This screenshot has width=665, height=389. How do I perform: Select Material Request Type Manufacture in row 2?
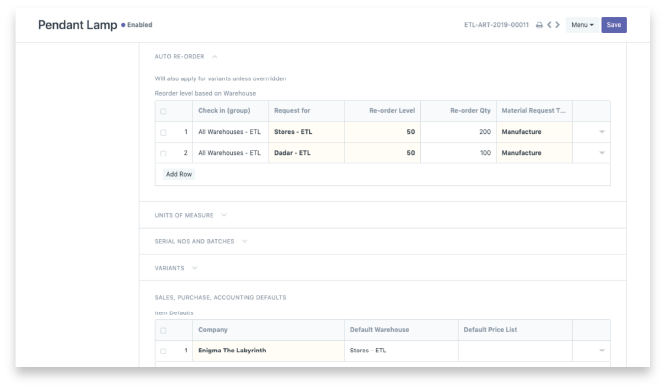534,153
